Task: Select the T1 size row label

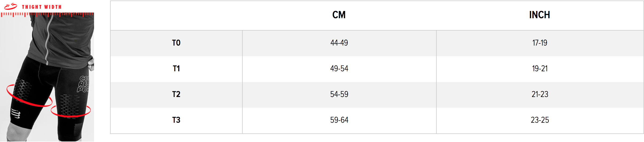Action: tap(176, 69)
